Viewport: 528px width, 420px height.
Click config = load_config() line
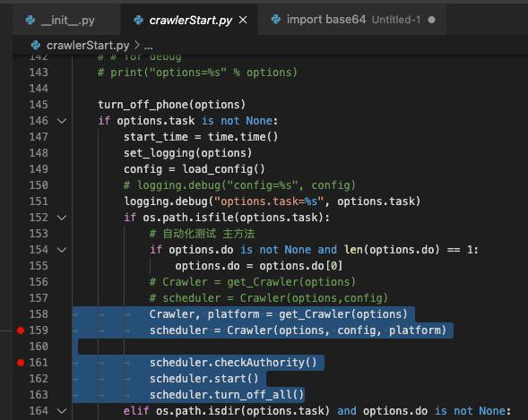click(x=195, y=169)
